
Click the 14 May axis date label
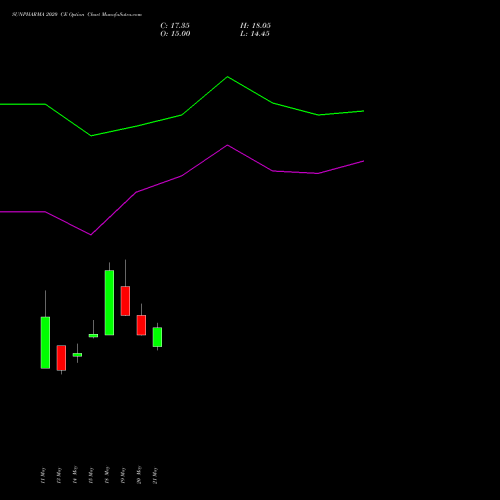(x=75, y=475)
